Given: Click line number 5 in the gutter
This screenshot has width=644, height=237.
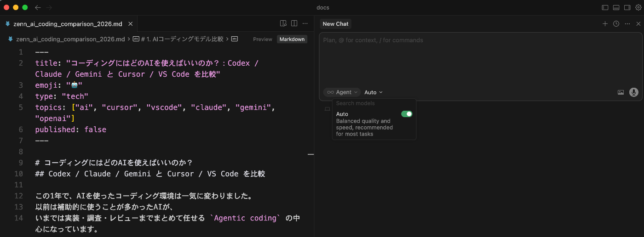Looking at the screenshot, I should click(x=21, y=107).
